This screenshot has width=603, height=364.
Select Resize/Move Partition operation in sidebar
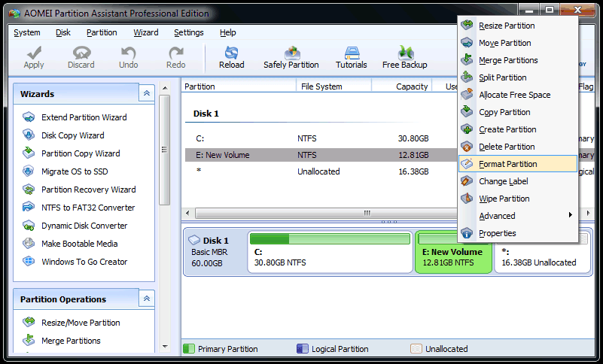click(81, 323)
